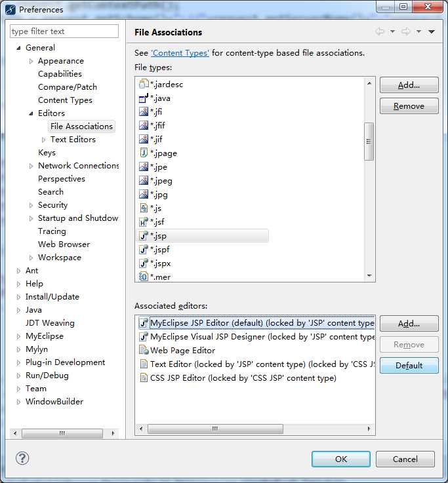The width and height of the screenshot is (448, 483).
Task: Click the file types scroll up arrow
Action: pos(369,83)
